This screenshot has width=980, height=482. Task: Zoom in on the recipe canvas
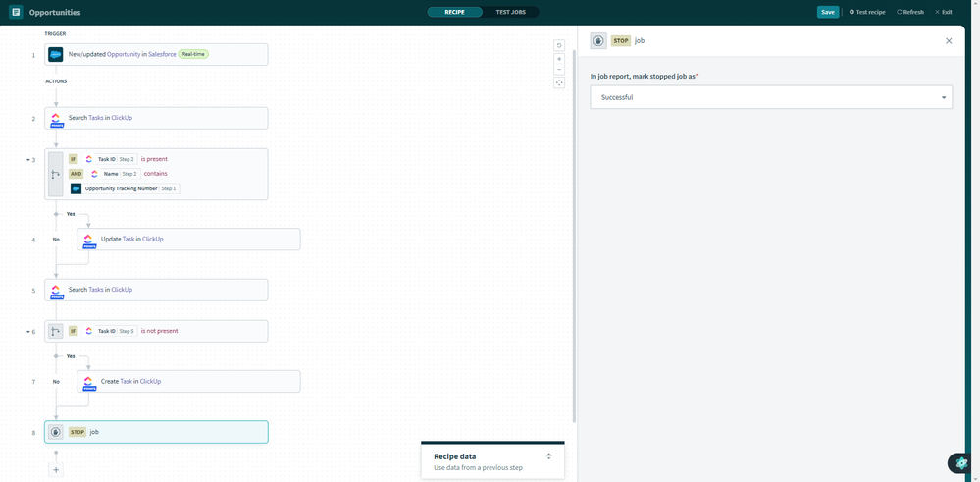coord(559,59)
